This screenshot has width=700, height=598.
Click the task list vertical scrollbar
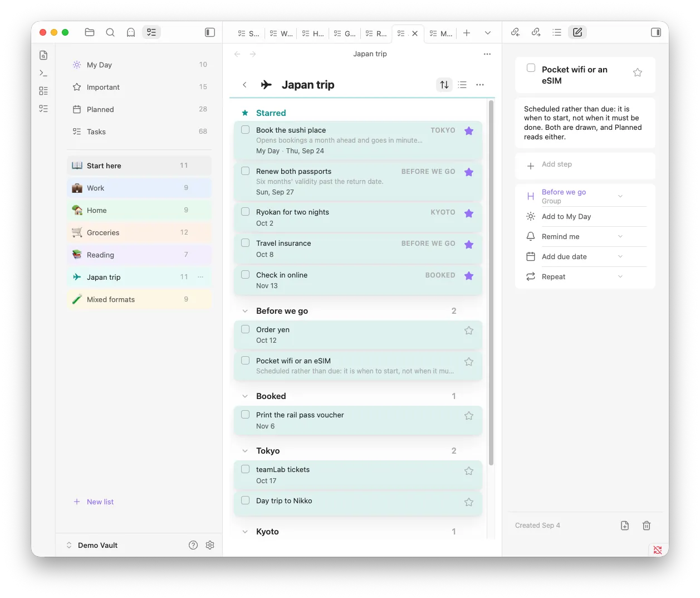coord(491,283)
